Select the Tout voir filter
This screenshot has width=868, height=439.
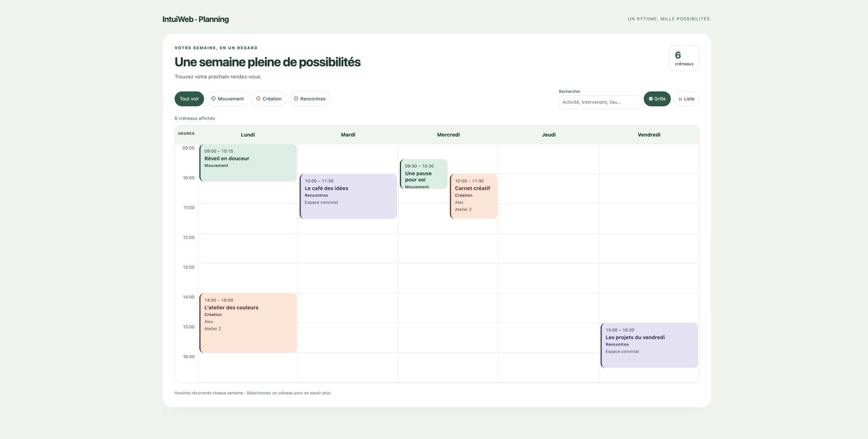pyautogui.click(x=189, y=99)
